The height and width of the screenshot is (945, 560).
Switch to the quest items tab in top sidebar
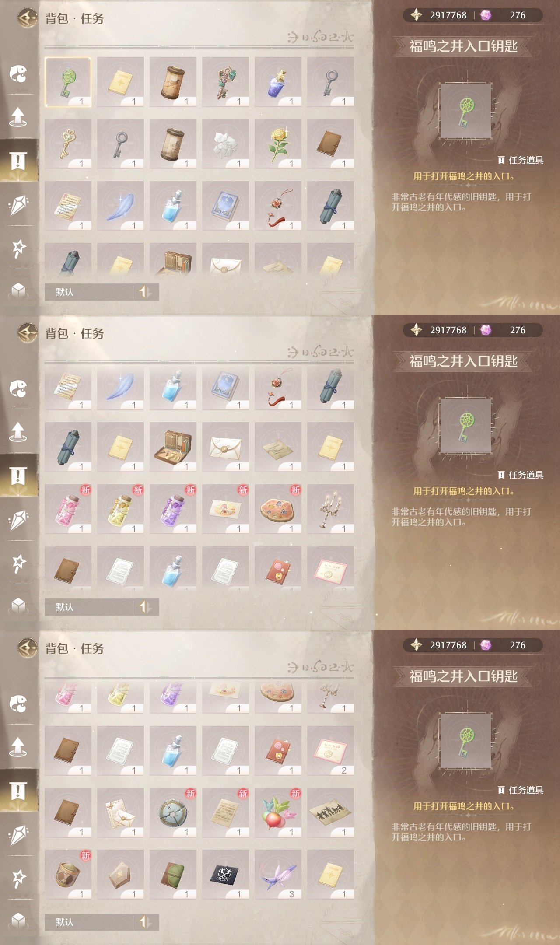[18, 161]
